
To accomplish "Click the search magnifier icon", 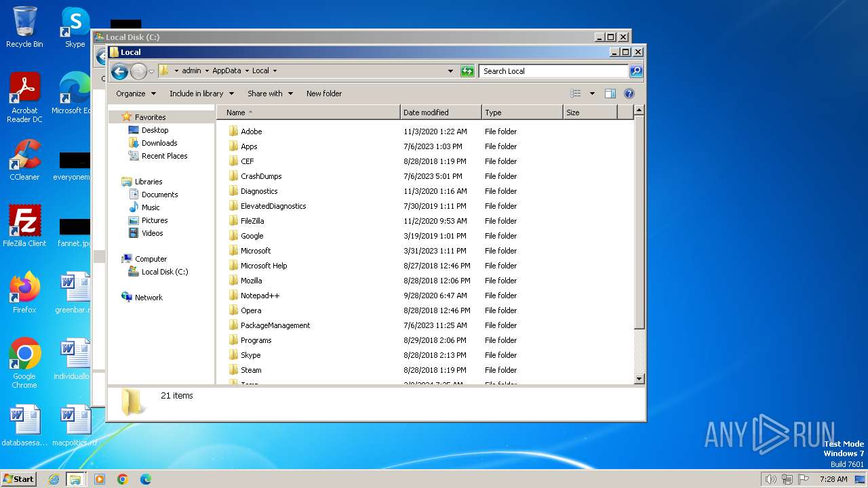I will 635,70.
